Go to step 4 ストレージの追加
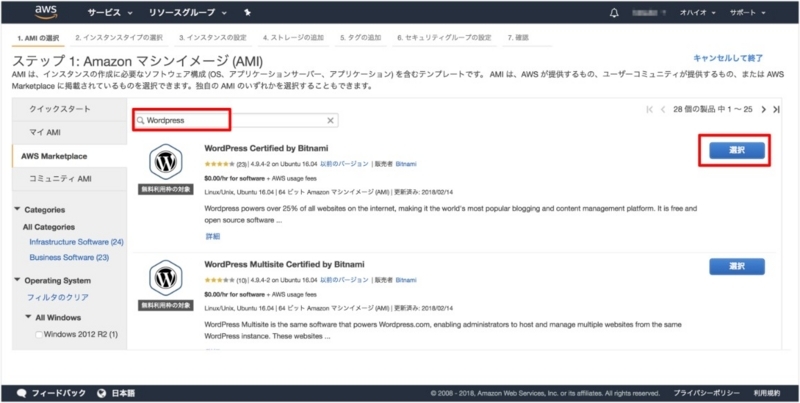The height and width of the screenshot is (403, 800). click(x=293, y=38)
